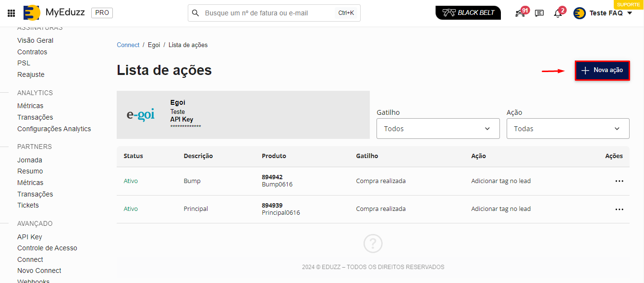The image size is (644, 283).
Task: Click the Teste FAQ profile avatar
Action: [x=580, y=13]
